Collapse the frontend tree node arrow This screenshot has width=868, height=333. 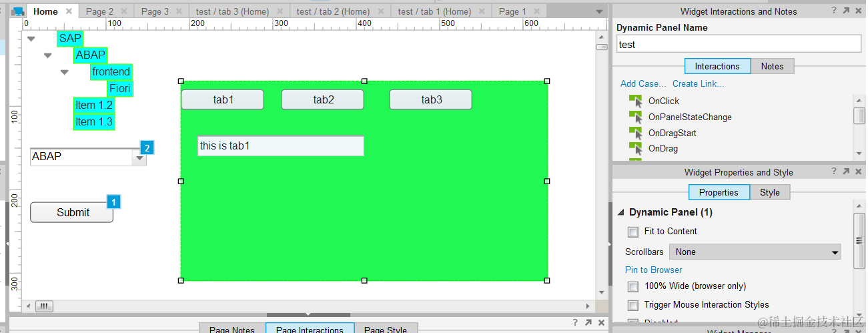click(64, 72)
